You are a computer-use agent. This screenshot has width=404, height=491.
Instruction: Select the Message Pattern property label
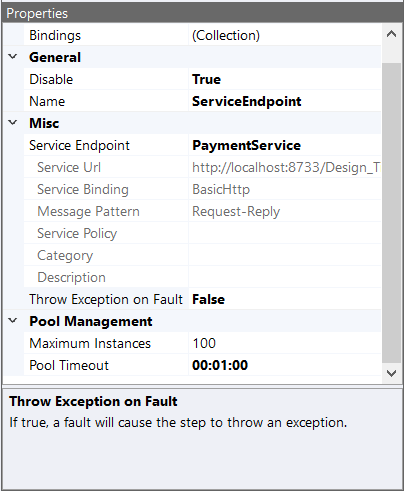pyautogui.click(x=88, y=211)
